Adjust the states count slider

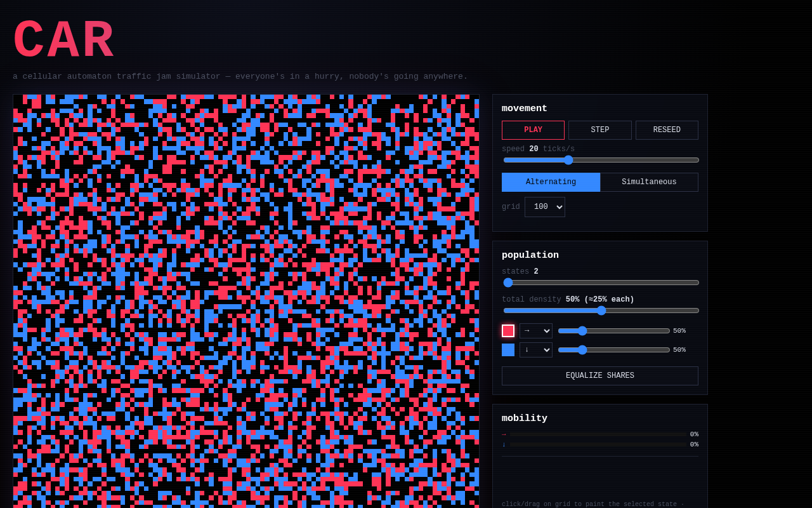click(x=600, y=283)
